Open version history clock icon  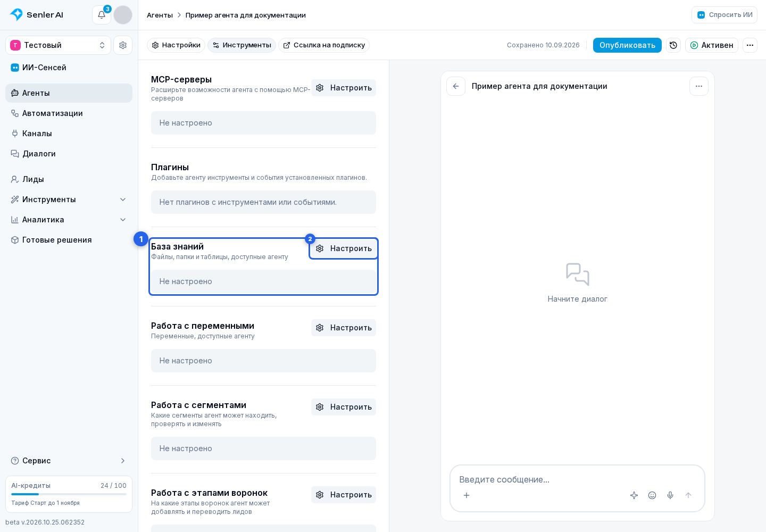point(673,45)
